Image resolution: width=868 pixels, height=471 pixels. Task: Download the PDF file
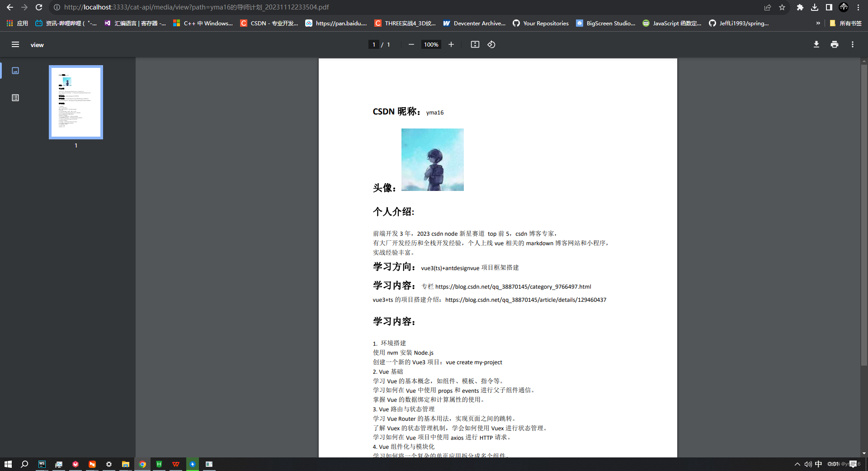816,44
